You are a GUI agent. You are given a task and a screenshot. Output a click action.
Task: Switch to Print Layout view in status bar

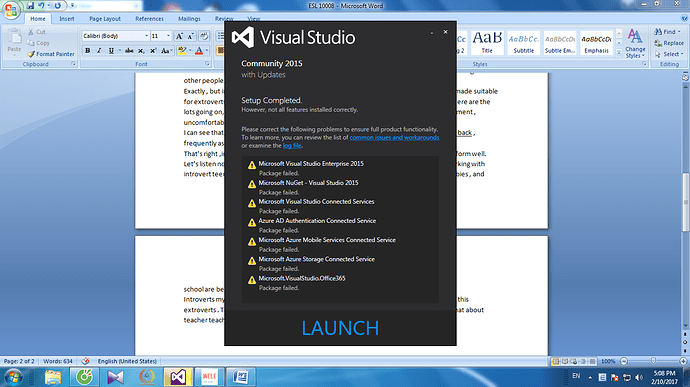(x=556, y=361)
